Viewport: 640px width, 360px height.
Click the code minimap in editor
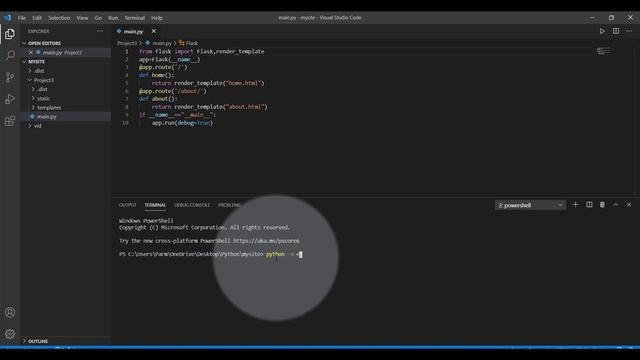(604, 51)
